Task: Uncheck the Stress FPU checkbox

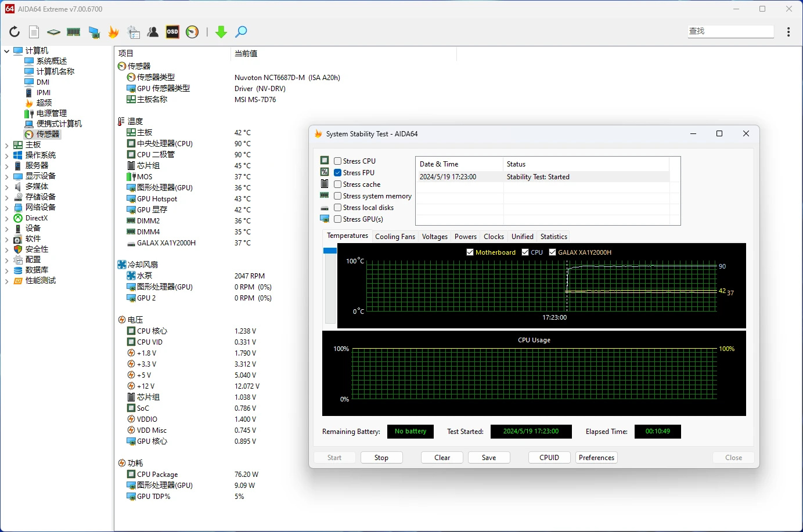Action: pos(338,173)
